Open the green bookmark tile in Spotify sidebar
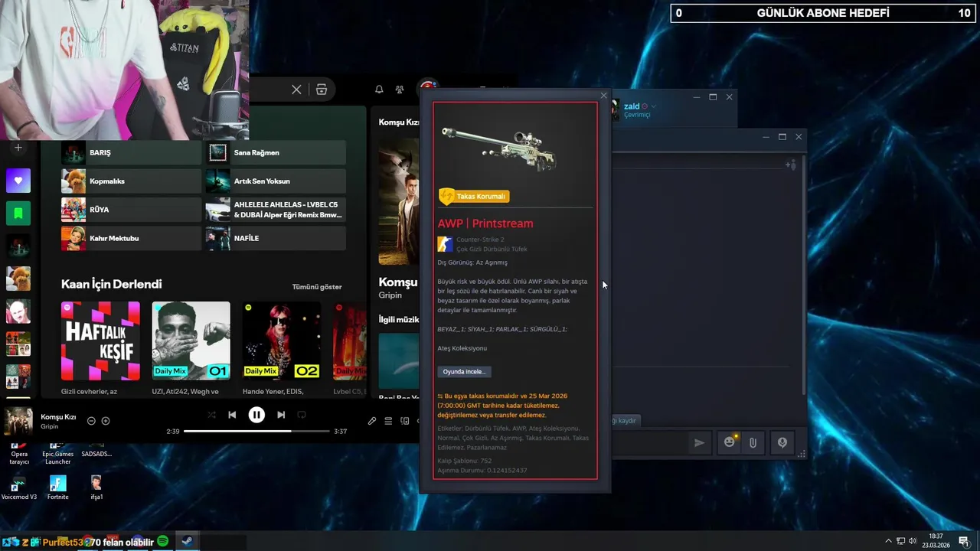The width and height of the screenshot is (980, 551). [x=18, y=213]
